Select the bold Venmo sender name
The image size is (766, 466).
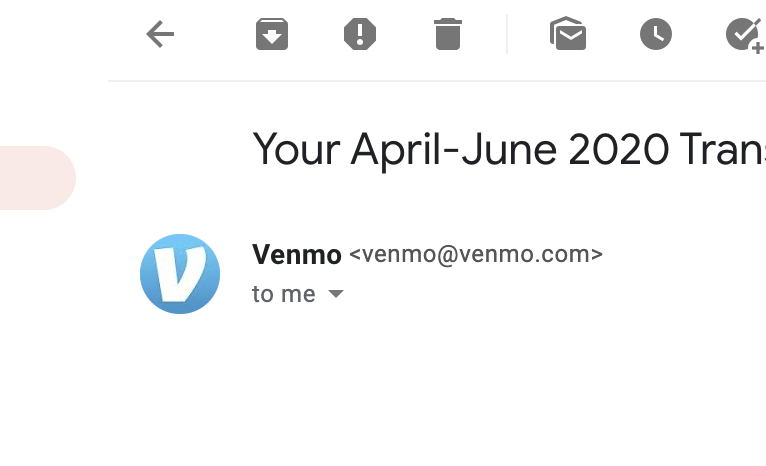point(297,254)
